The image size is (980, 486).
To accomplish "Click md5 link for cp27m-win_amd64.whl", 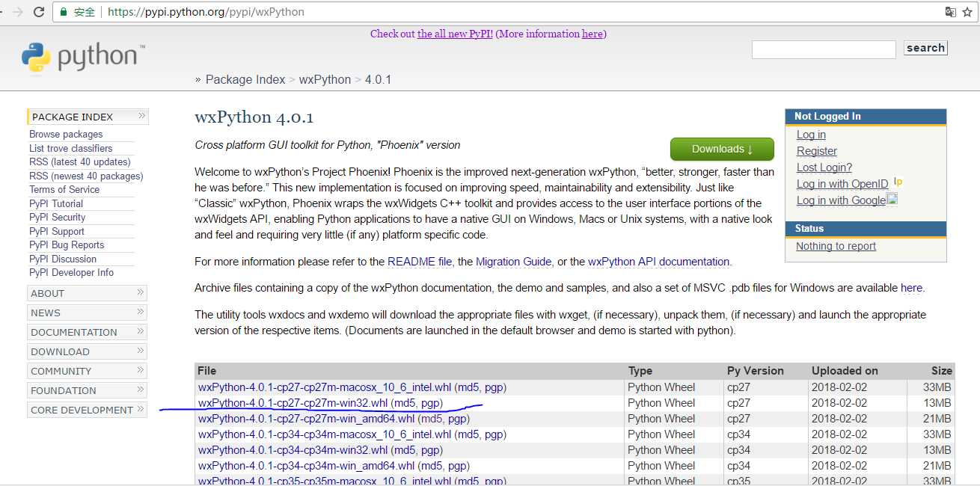I will (432, 419).
